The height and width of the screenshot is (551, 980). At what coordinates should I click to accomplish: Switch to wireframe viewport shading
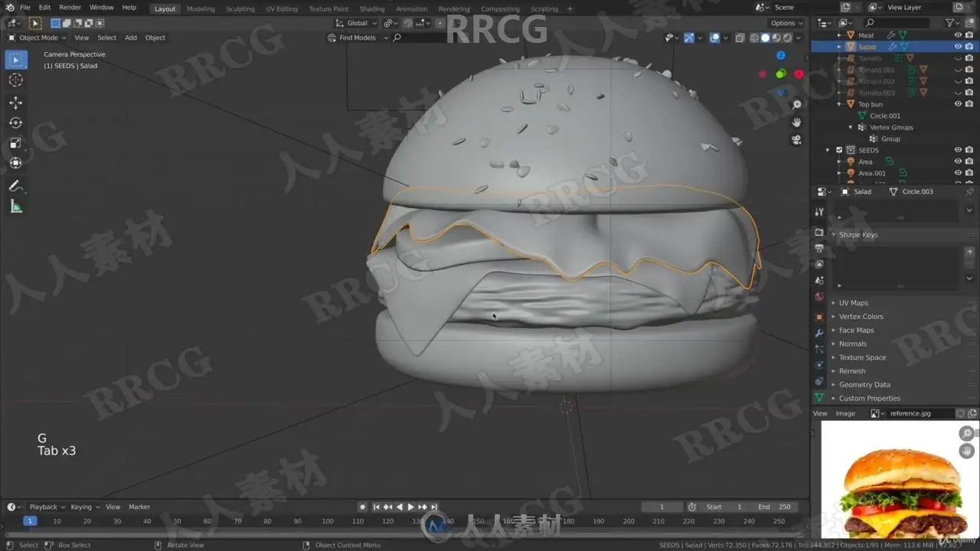[x=754, y=37]
